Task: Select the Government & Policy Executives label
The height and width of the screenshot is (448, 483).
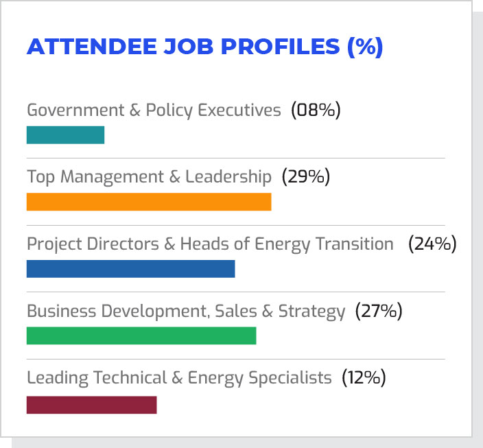Action: [154, 110]
